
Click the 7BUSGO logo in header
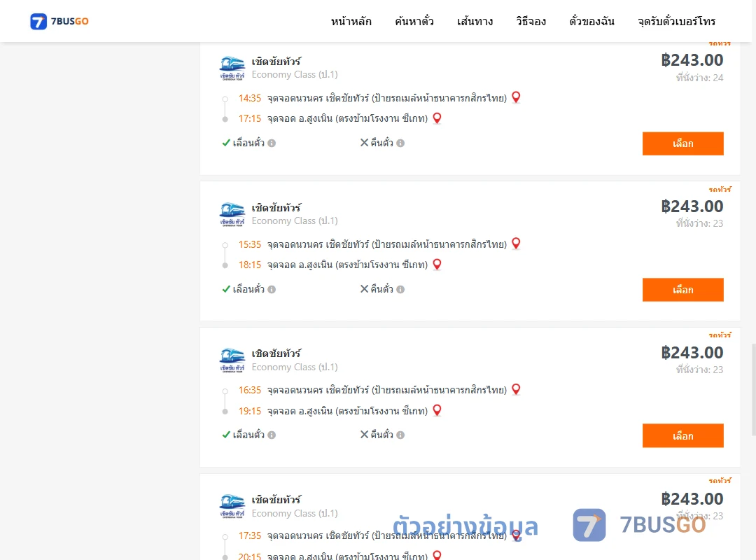click(x=59, y=21)
